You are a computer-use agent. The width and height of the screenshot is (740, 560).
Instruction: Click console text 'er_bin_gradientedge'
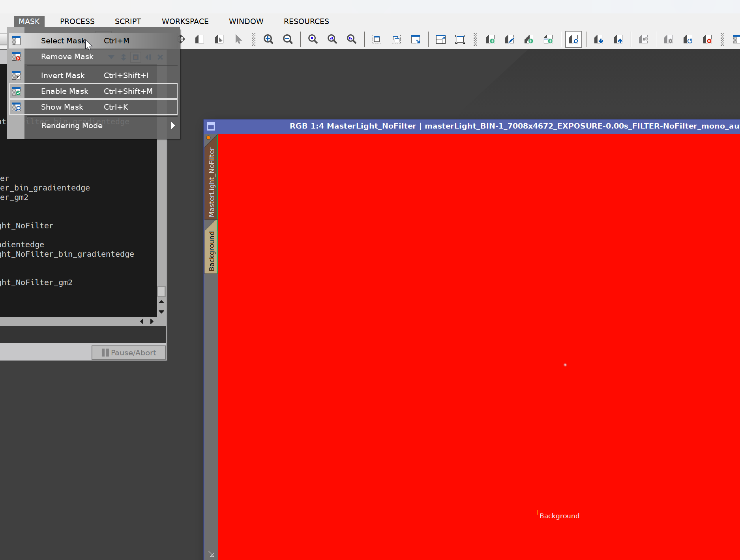(45, 188)
